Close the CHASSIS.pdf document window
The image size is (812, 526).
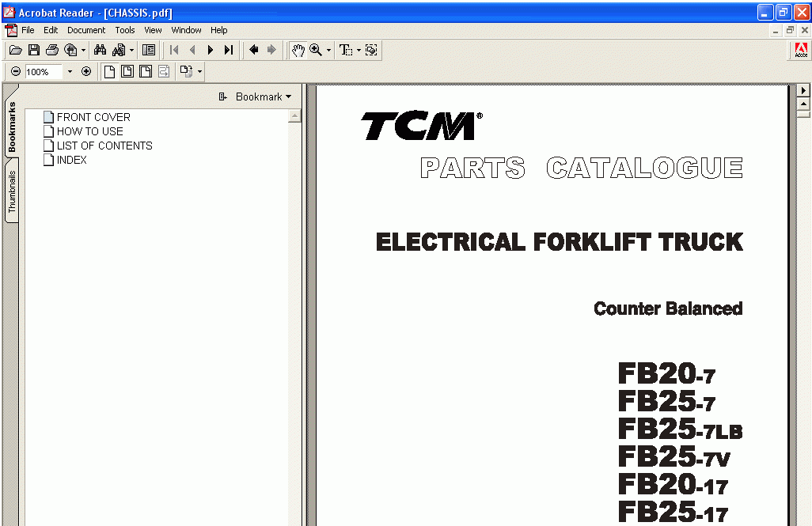pyautogui.click(x=804, y=31)
